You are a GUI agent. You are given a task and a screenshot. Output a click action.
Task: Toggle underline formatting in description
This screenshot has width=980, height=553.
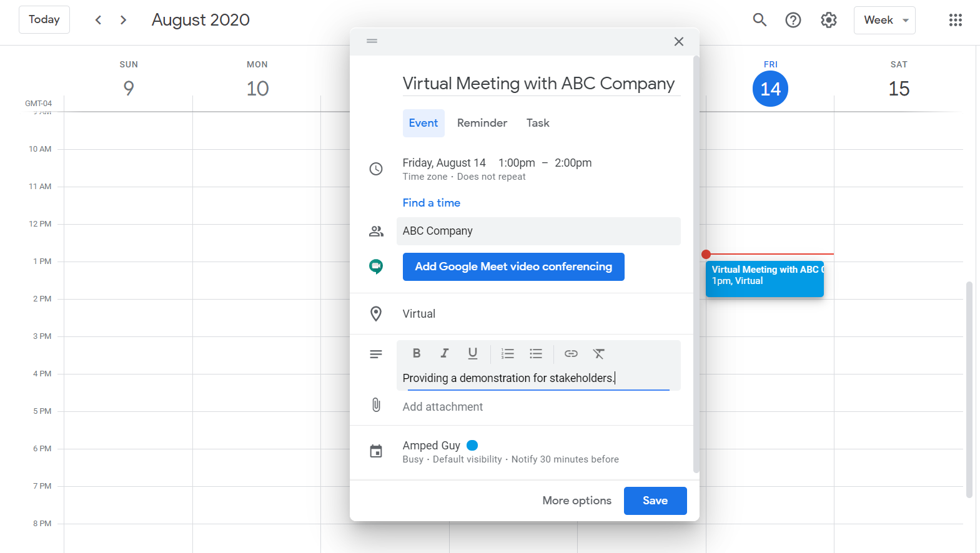point(473,353)
